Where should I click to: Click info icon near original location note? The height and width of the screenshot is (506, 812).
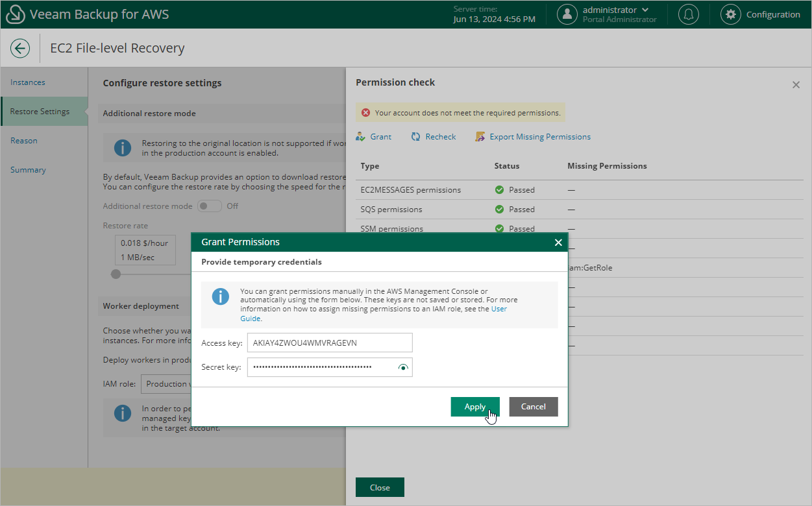(123, 148)
